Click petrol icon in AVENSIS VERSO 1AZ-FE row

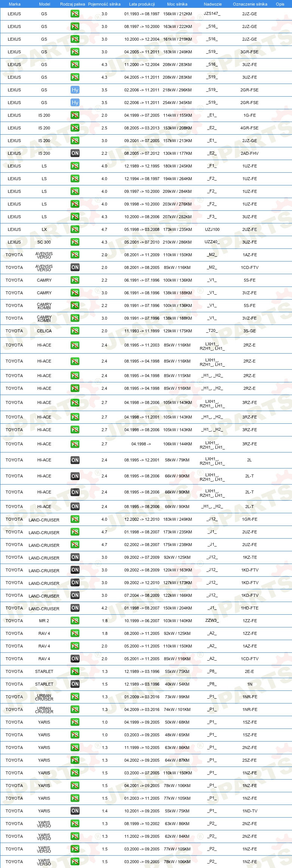click(x=75, y=255)
